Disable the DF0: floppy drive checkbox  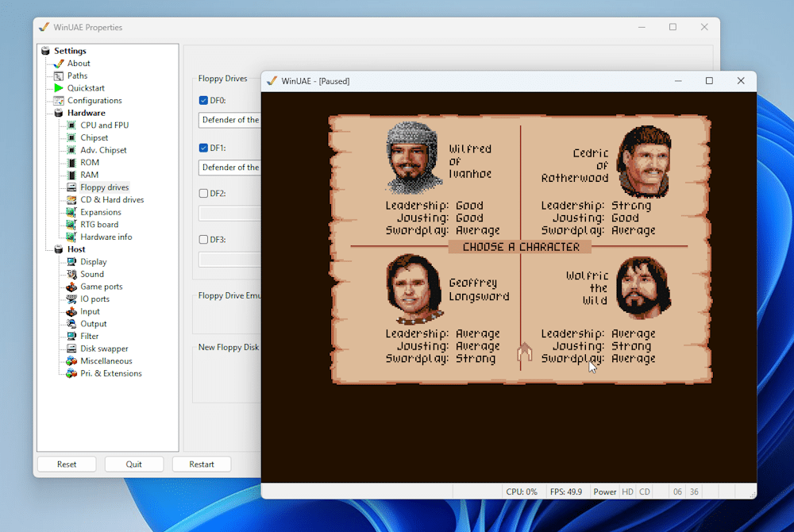(x=203, y=101)
